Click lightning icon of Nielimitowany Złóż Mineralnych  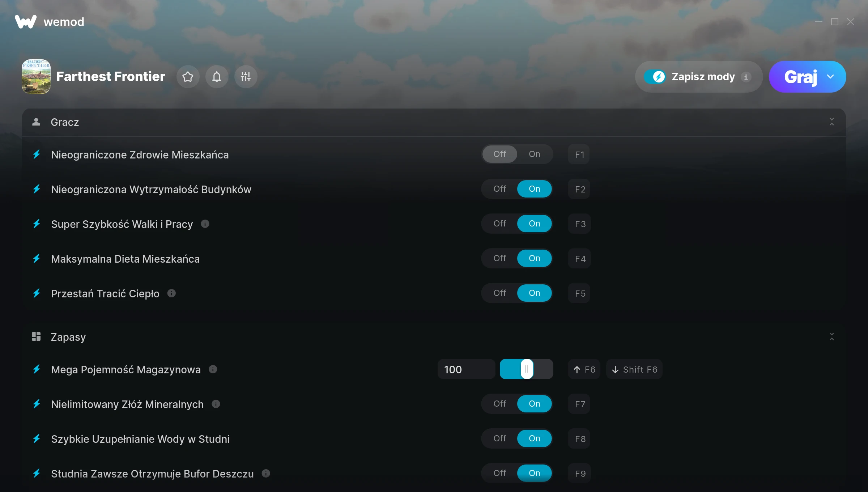37,404
